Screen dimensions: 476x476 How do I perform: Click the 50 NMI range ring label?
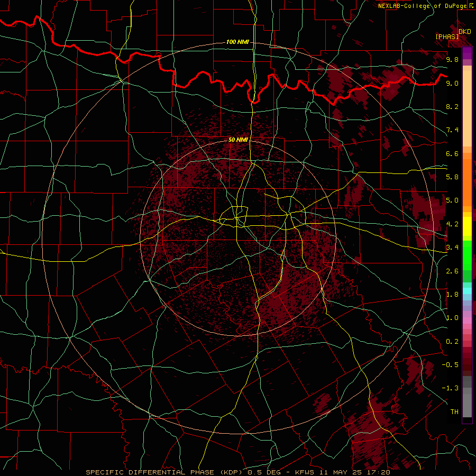(x=238, y=140)
